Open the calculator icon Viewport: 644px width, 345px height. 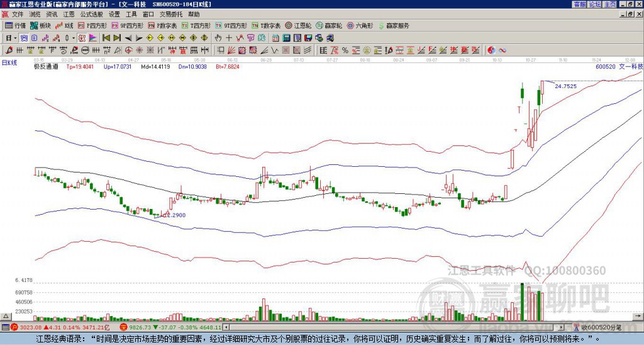[286, 38]
